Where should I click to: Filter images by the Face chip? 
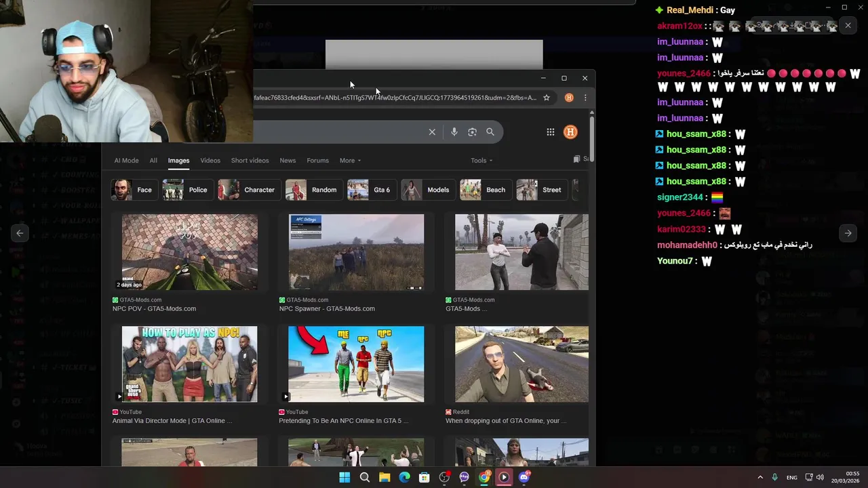point(133,190)
